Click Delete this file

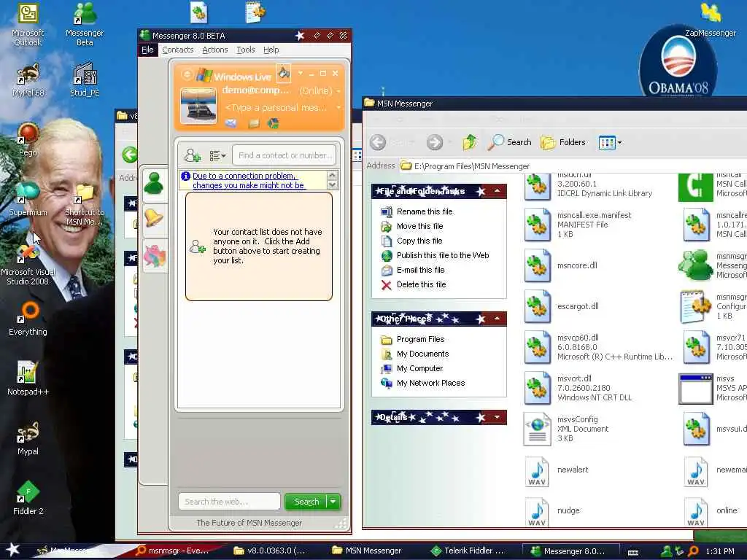(421, 285)
